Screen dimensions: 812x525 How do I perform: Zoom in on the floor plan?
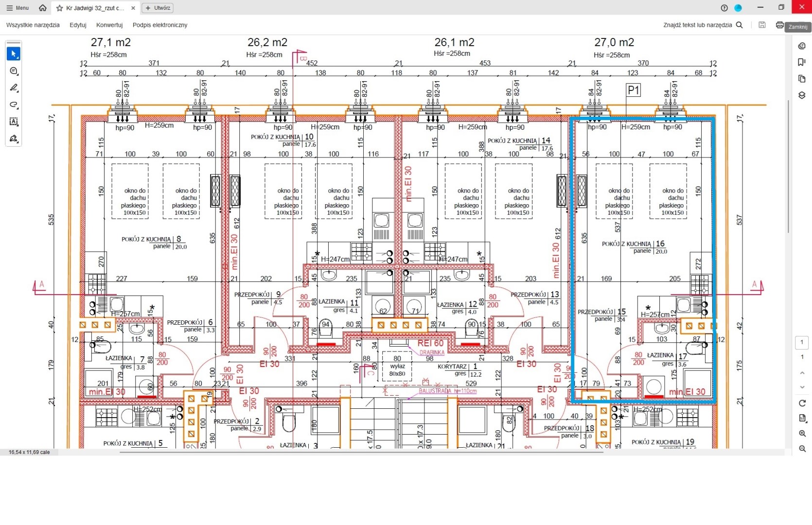(802, 434)
